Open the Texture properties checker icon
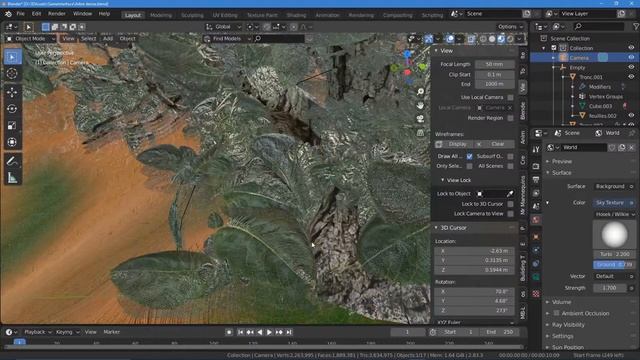Viewport: 640px width, 360px height. 536,293
